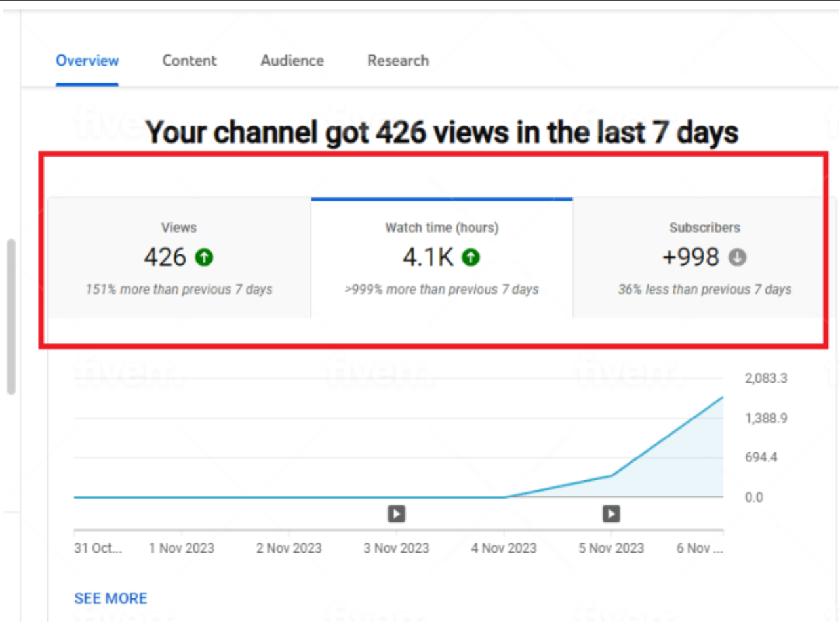Switch to the Overview tab
Image resolution: width=840 pixels, height=622 pixels.
tap(87, 61)
